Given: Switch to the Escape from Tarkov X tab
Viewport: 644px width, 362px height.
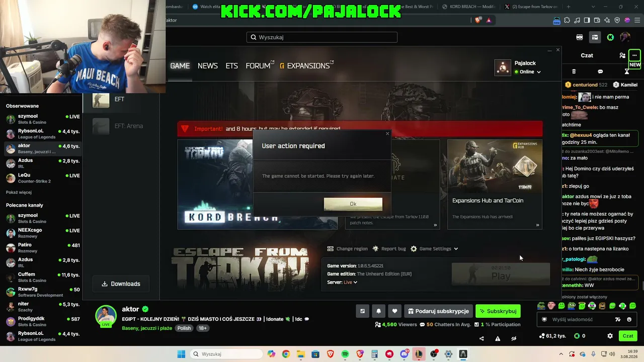Looking at the screenshot, I should pyautogui.click(x=531, y=7).
